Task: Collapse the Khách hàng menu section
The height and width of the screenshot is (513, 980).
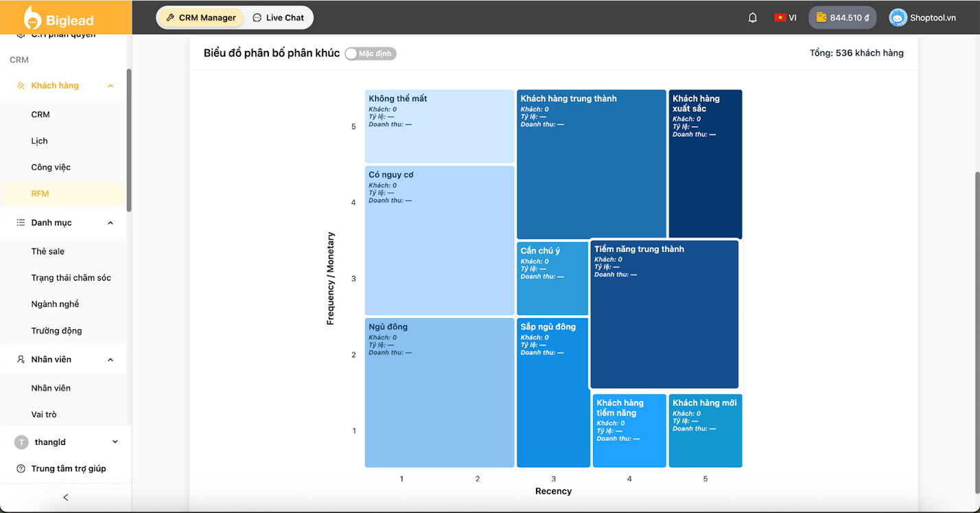Action: click(x=110, y=86)
